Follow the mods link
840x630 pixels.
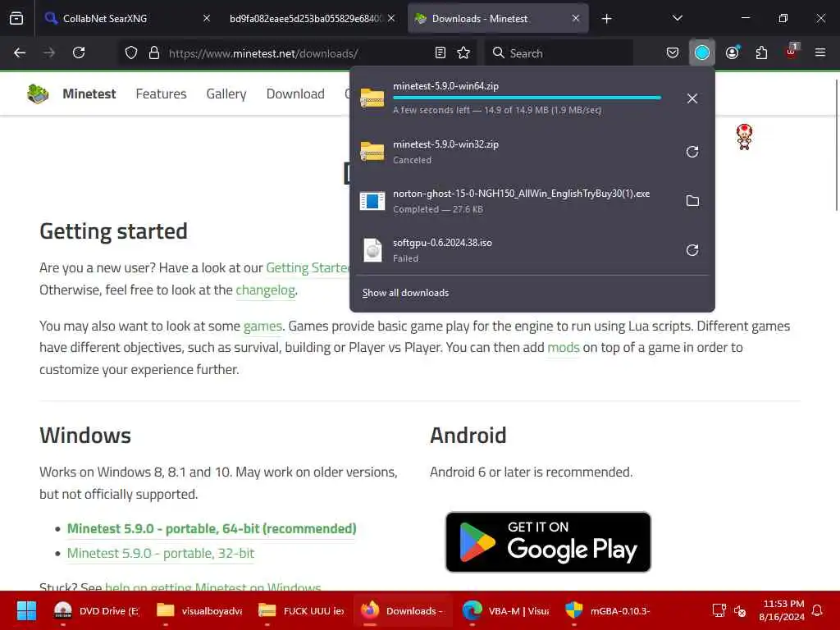pyautogui.click(x=563, y=348)
